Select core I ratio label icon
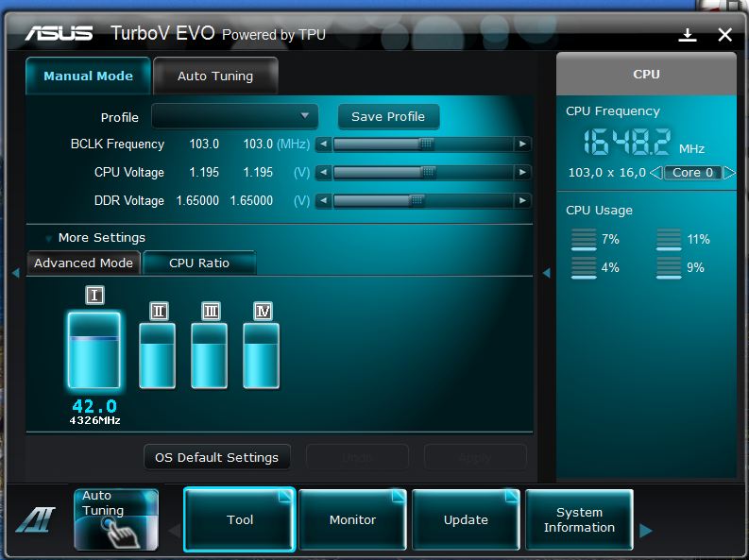The height and width of the screenshot is (560, 749). 94,295
